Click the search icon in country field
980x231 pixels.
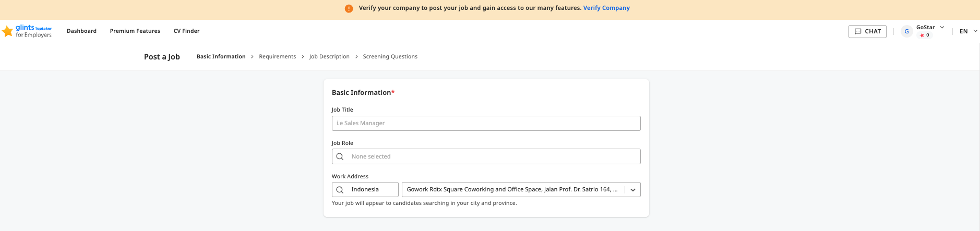(x=340, y=190)
